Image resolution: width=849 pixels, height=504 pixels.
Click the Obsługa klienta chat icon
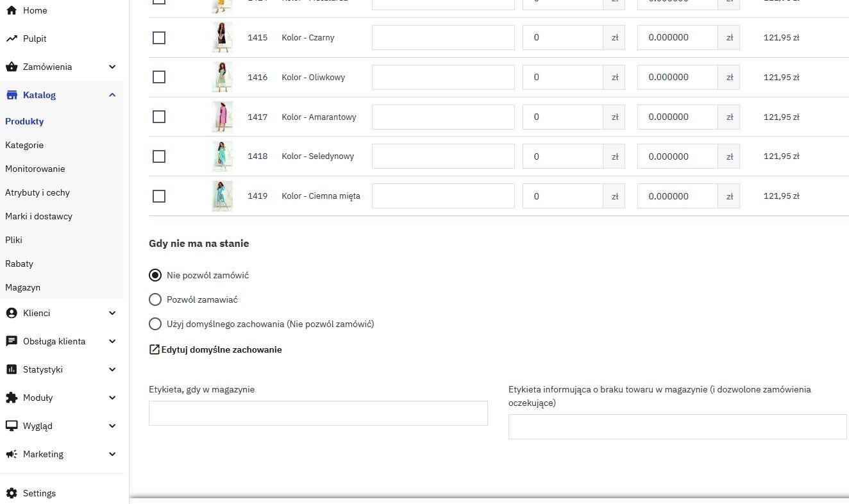point(11,341)
